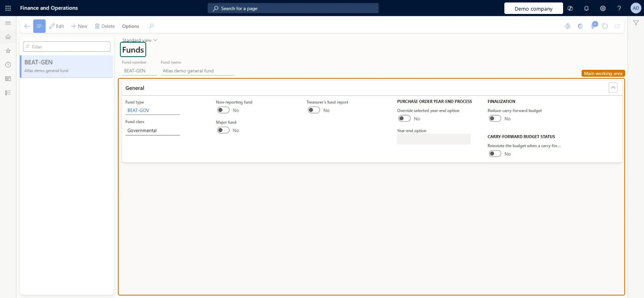Open the Options menu tab
The image size is (644, 298).
click(x=131, y=26)
